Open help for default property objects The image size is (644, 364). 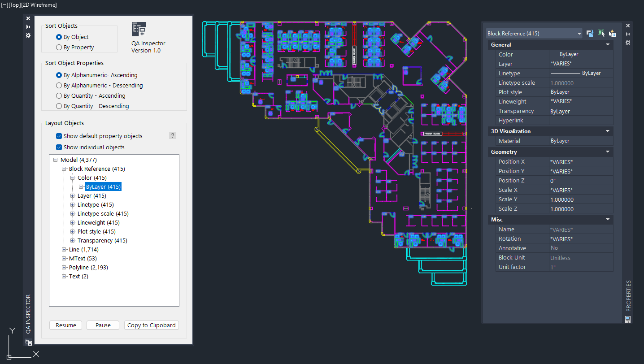(173, 136)
